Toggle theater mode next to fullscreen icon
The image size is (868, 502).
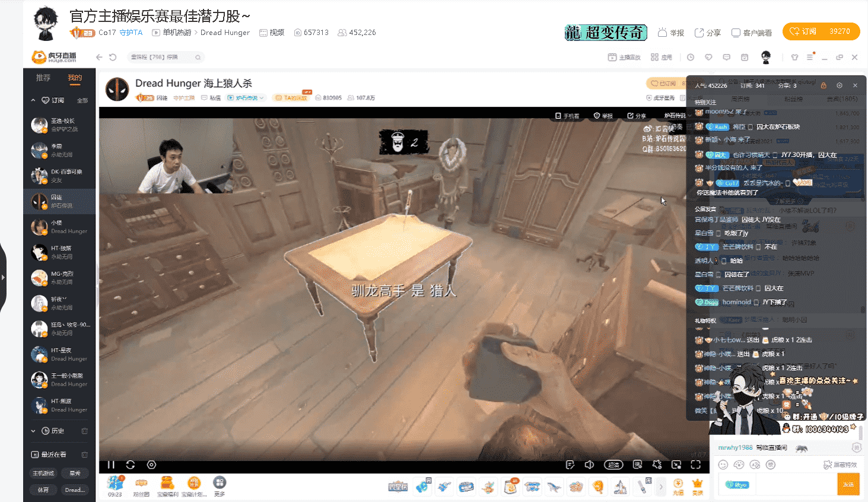click(676, 465)
